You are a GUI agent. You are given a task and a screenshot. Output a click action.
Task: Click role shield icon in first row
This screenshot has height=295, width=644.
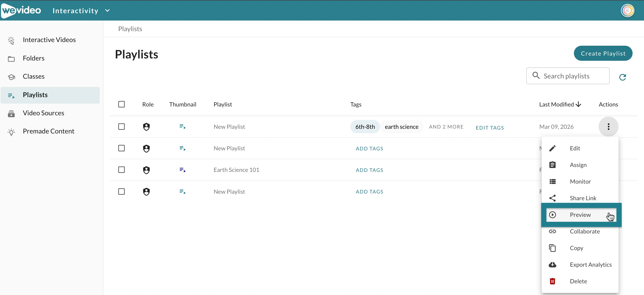(x=146, y=127)
